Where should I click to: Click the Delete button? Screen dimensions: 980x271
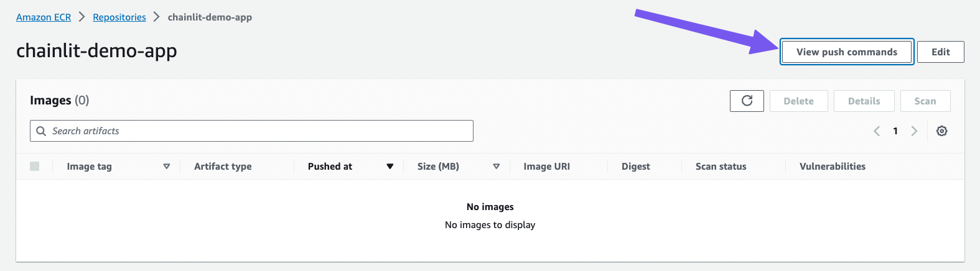coord(798,101)
